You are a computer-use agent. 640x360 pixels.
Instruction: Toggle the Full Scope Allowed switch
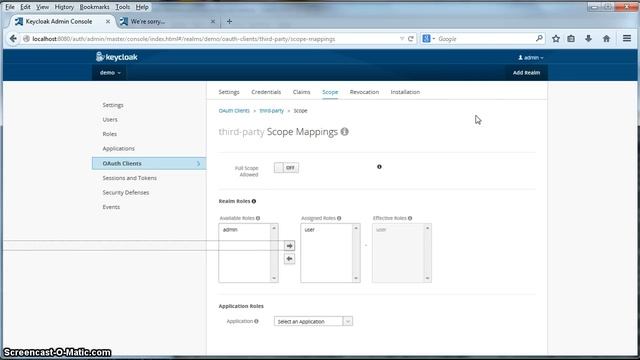(x=286, y=168)
